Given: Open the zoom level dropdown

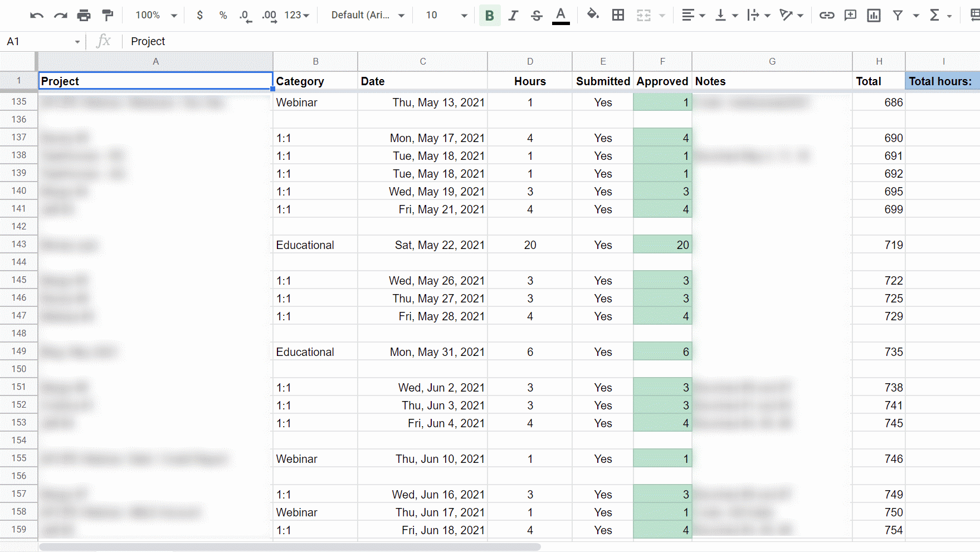Looking at the screenshot, I should [154, 15].
